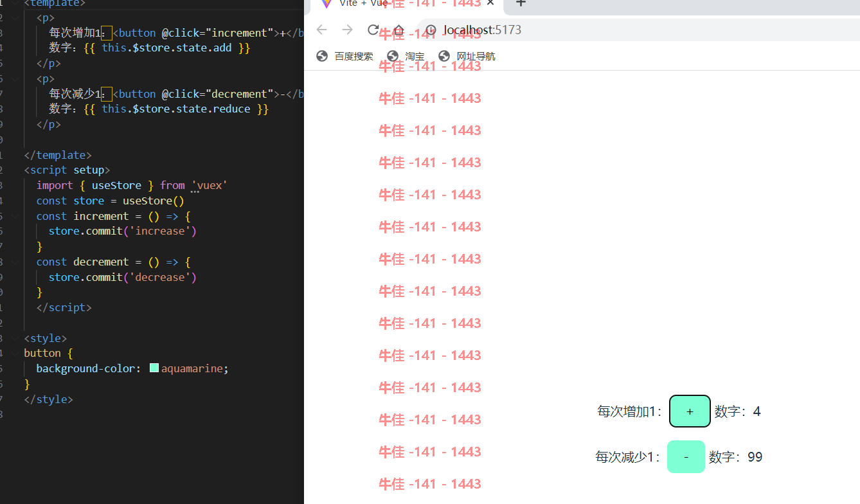Screen dimensions: 860x504
Task: Click the useStore name in import braces
Action: pos(117,185)
